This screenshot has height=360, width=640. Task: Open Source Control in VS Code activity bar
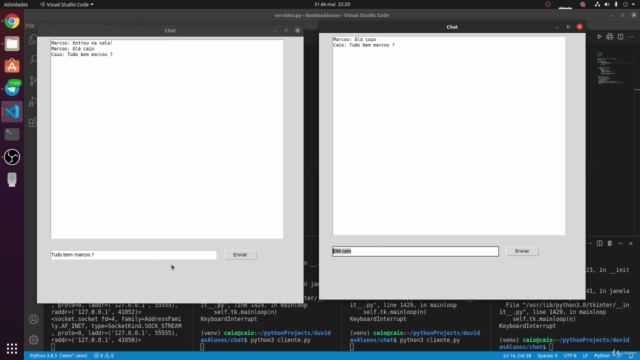point(33,80)
